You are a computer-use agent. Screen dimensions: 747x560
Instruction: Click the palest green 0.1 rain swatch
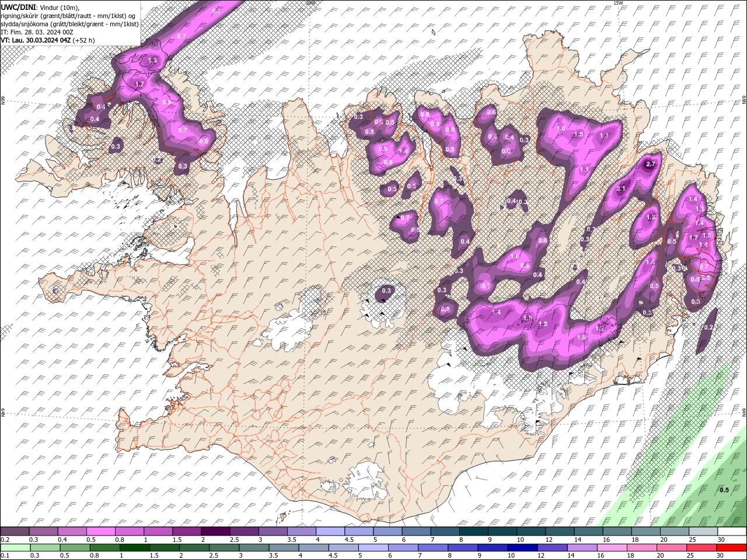(15, 548)
